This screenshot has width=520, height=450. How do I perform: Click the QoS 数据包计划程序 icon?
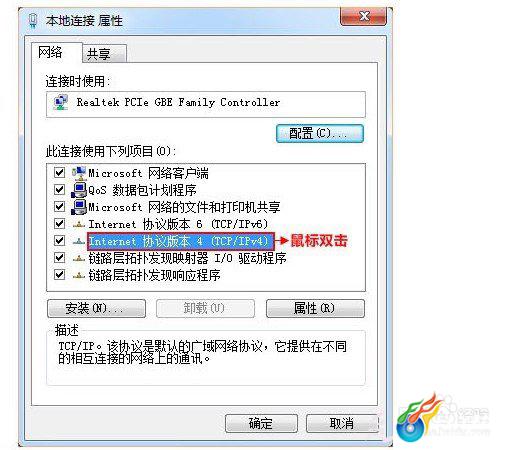pos(79,190)
